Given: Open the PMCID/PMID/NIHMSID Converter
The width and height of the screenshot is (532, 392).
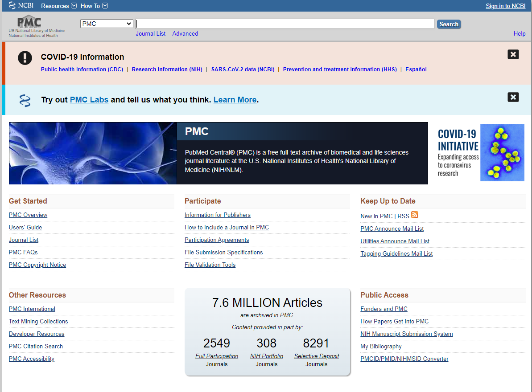Looking at the screenshot, I should click(x=404, y=359).
